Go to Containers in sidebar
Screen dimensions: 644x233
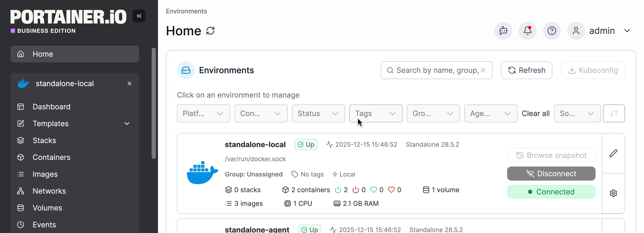coord(51,157)
